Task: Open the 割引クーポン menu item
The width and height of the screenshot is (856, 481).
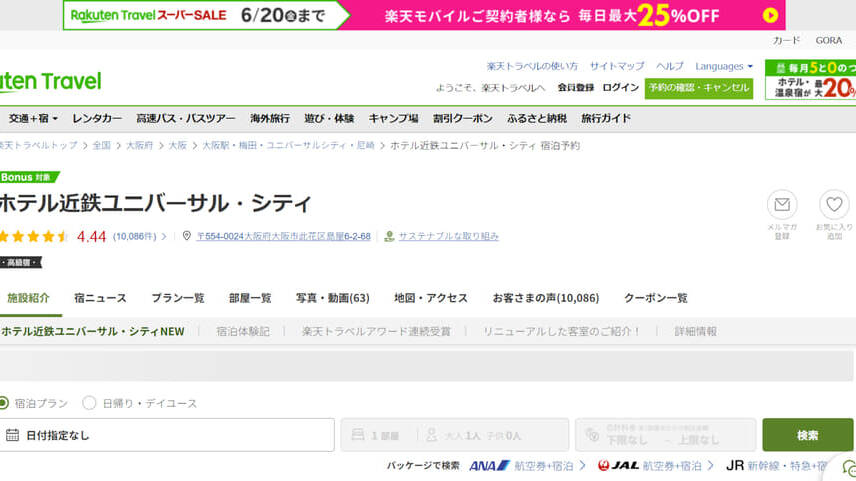Action: (x=462, y=118)
